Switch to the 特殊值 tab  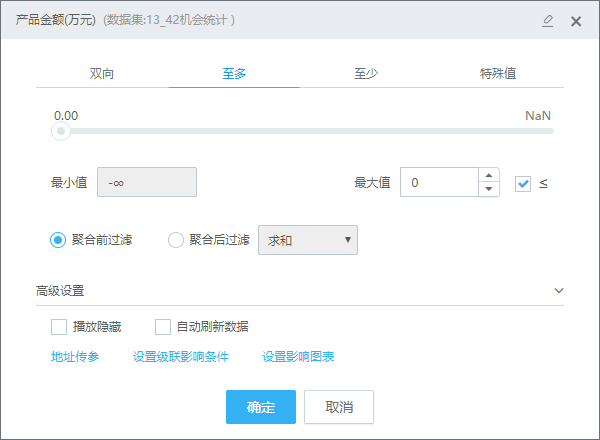pos(498,73)
